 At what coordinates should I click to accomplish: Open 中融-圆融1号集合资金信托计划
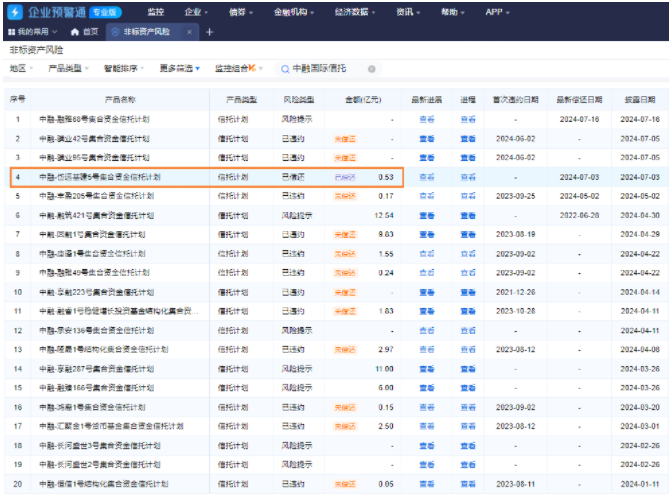click(x=92, y=235)
